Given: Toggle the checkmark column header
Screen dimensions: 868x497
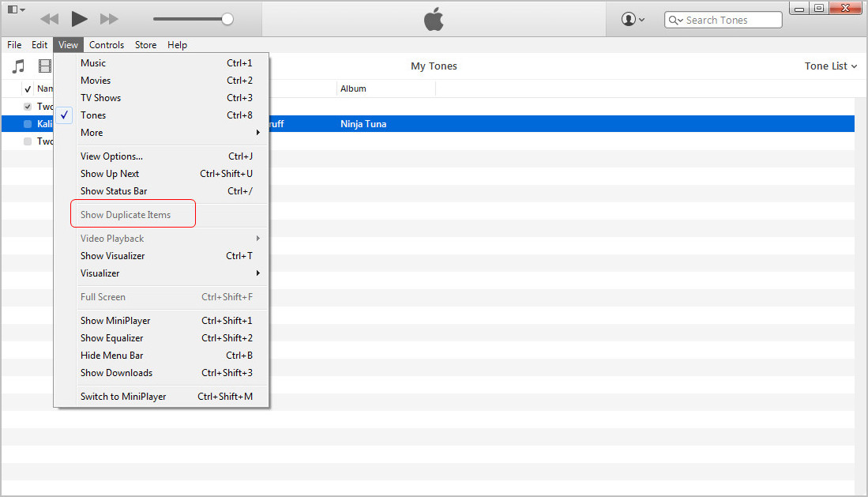Looking at the screenshot, I should pos(28,88).
